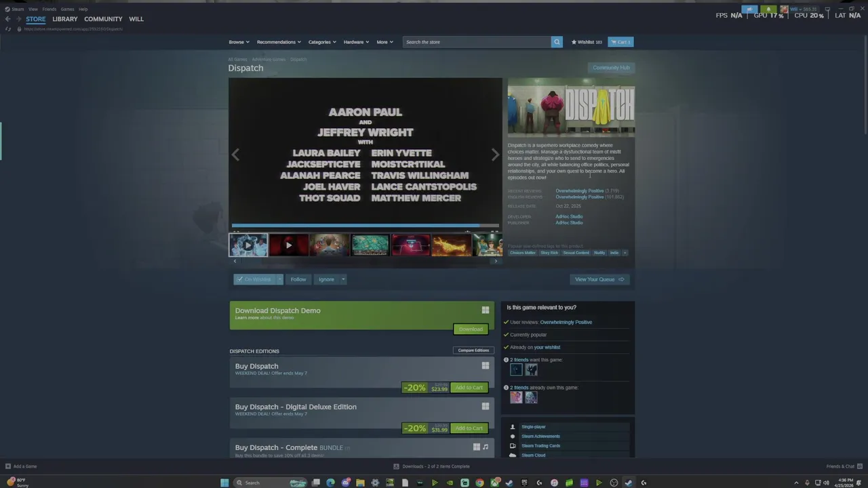Click View Your Queue button
868x488 pixels.
599,279
